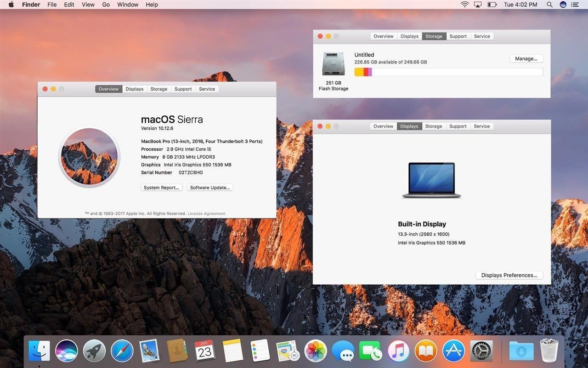The image size is (588, 368).
Task: Open the File menu
Action: (52, 5)
